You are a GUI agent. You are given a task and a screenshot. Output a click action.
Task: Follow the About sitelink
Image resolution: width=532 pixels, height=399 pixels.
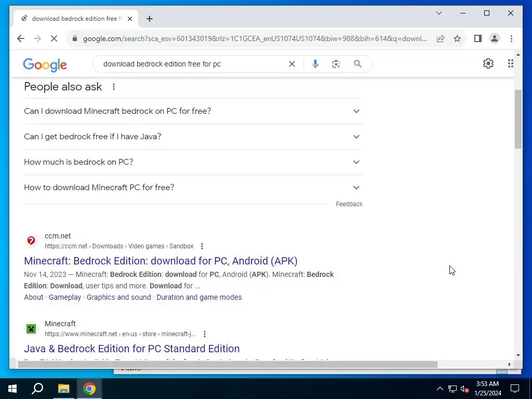point(34,297)
